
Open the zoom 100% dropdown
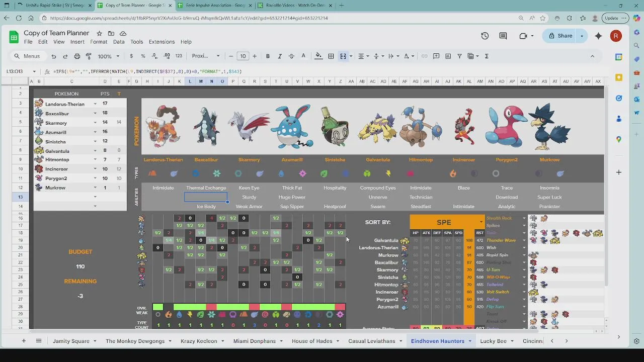pyautogui.click(x=108, y=56)
